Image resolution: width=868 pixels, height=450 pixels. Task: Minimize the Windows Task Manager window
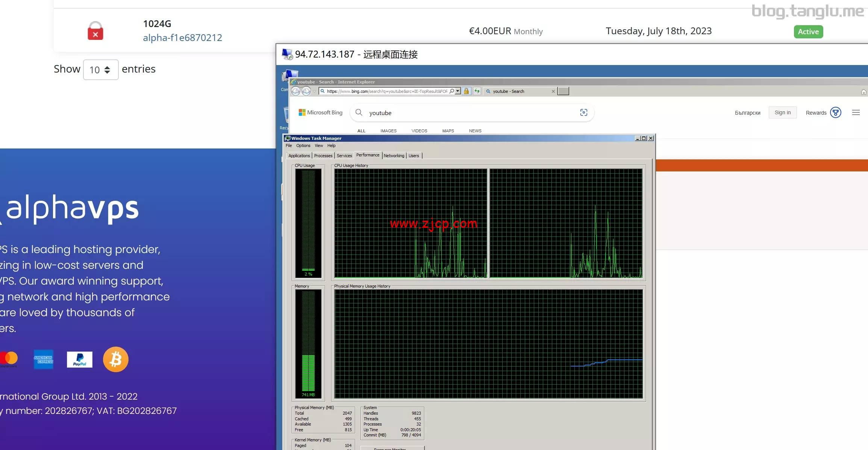pyautogui.click(x=637, y=138)
